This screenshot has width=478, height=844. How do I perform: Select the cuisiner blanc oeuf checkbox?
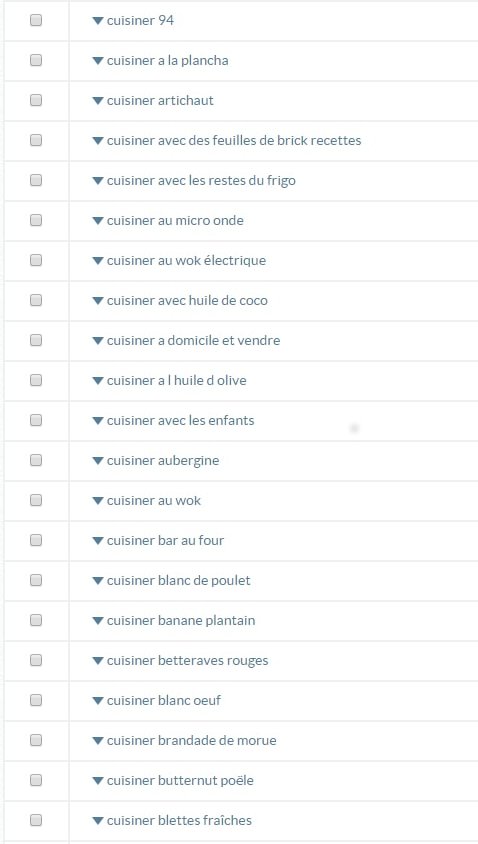(x=36, y=700)
